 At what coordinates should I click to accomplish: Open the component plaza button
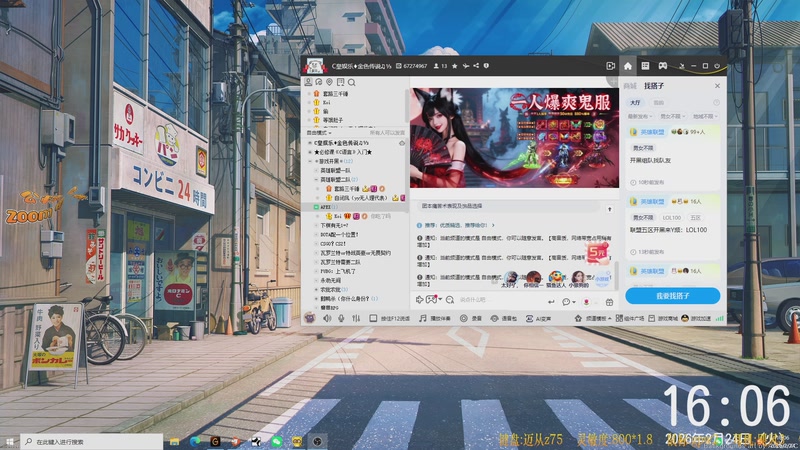(630, 318)
